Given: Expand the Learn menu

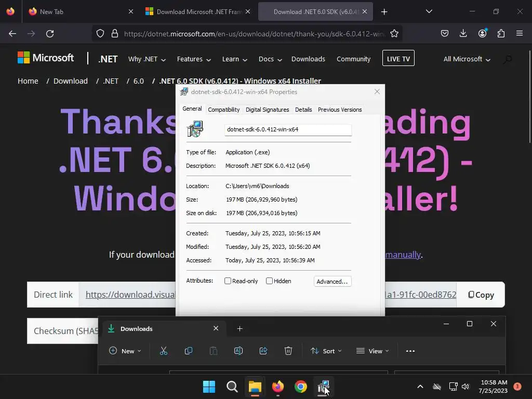Looking at the screenshot, I should [x=234, y=59].
